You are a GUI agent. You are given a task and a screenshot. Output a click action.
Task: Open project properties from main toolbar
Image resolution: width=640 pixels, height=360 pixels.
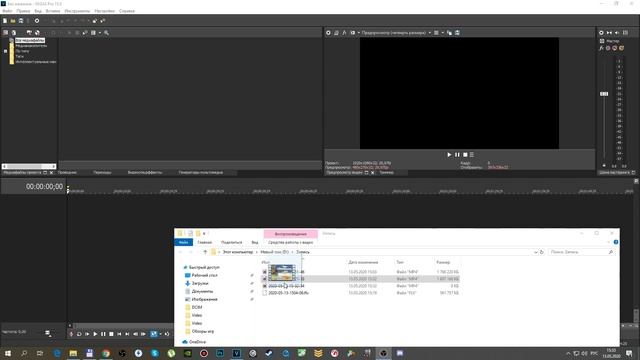click(37, 21)
